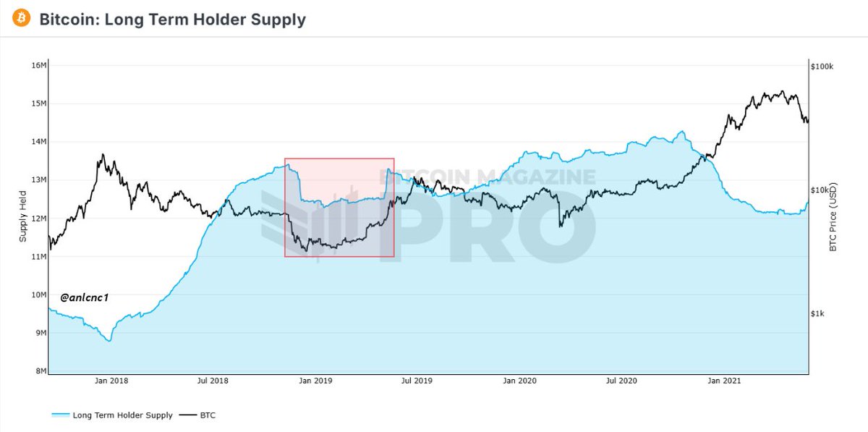Click the Jan 2021 x-axis label
This screenshot has height=432, width=868.
(x=723, y=380)
